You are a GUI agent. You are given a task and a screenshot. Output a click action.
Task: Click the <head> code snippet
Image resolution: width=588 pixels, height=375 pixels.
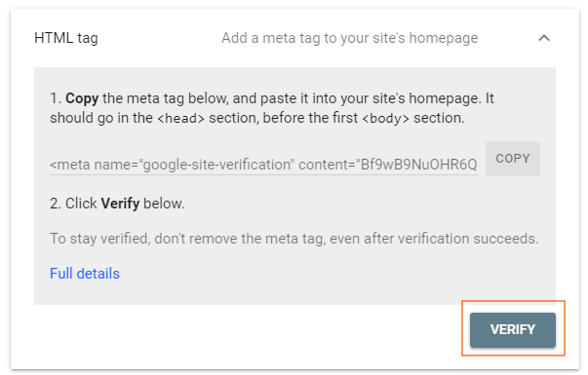tap(180, 119)
